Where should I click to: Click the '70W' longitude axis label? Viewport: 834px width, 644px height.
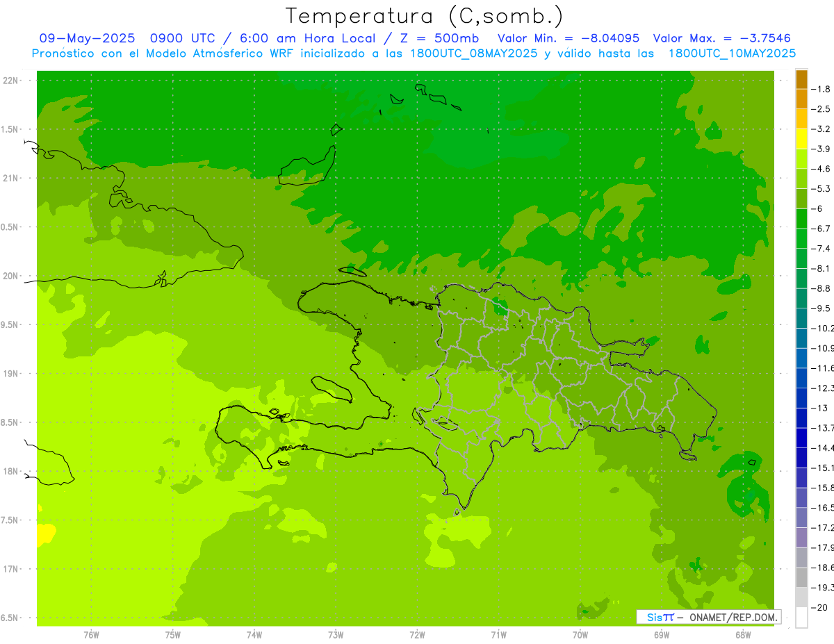pyautogui.click(x=580, y=634)
